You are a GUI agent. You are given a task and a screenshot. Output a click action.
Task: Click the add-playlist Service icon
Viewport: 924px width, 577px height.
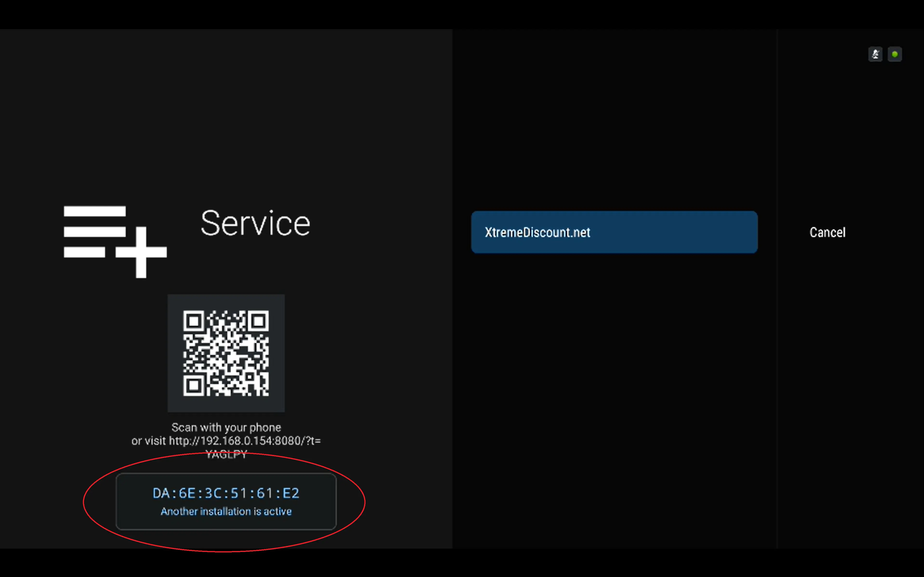115,242
